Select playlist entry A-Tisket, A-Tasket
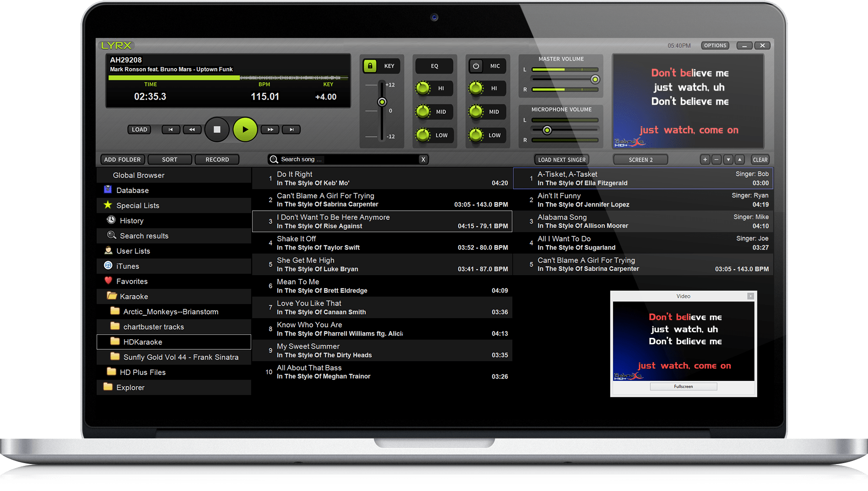Screen dimensions: 868x491 [x=643, y=178]
